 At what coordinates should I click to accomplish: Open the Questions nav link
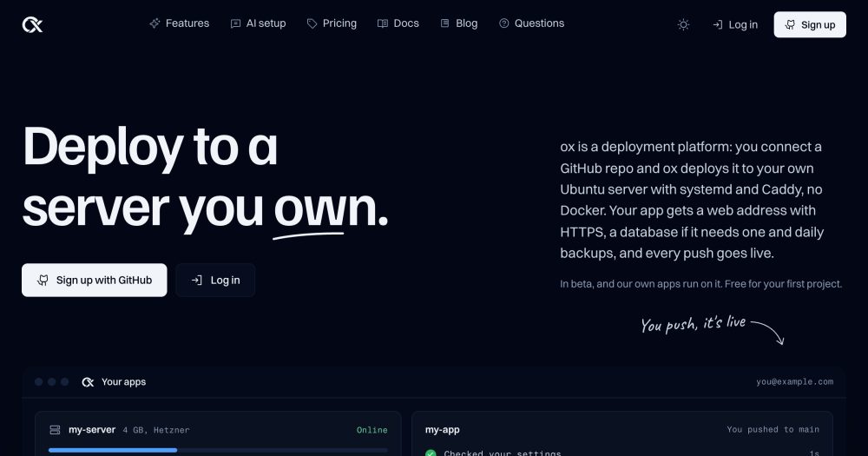click(x=531, y=23)
